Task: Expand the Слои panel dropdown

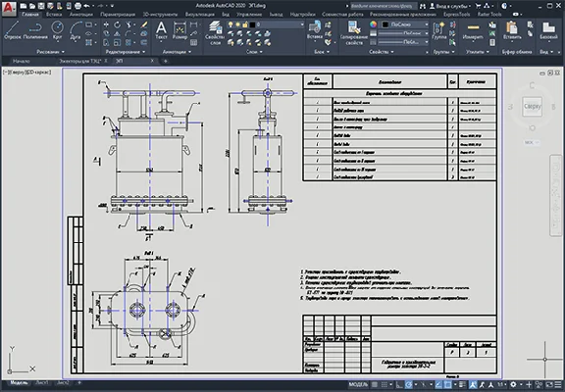Action: (x=254, y=52)
